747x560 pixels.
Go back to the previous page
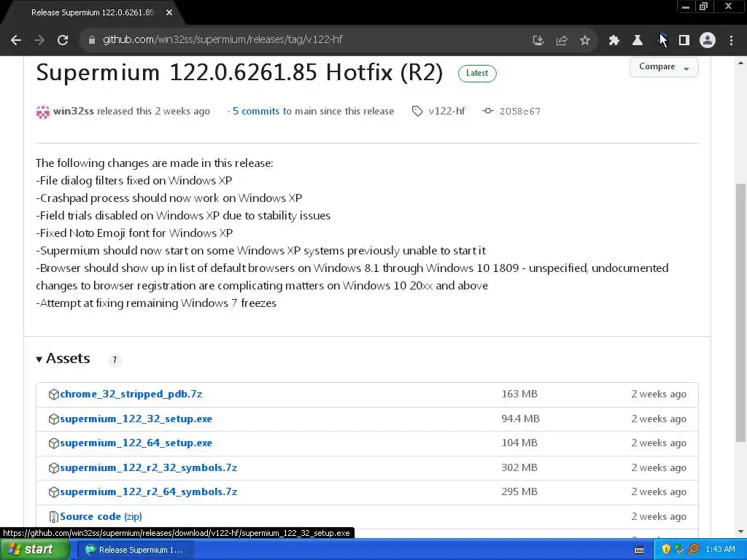pos(16,41)
